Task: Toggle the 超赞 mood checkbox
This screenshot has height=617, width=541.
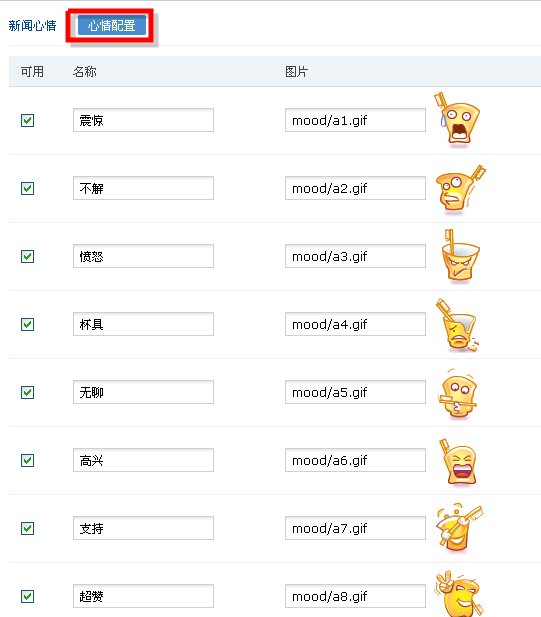Action: (28, 597)
